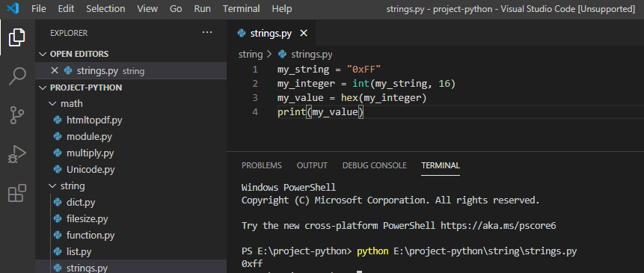Click Python icon in breadcrumb strings.py
Viewport: 644px width, 273px height.
coord(282,54)
